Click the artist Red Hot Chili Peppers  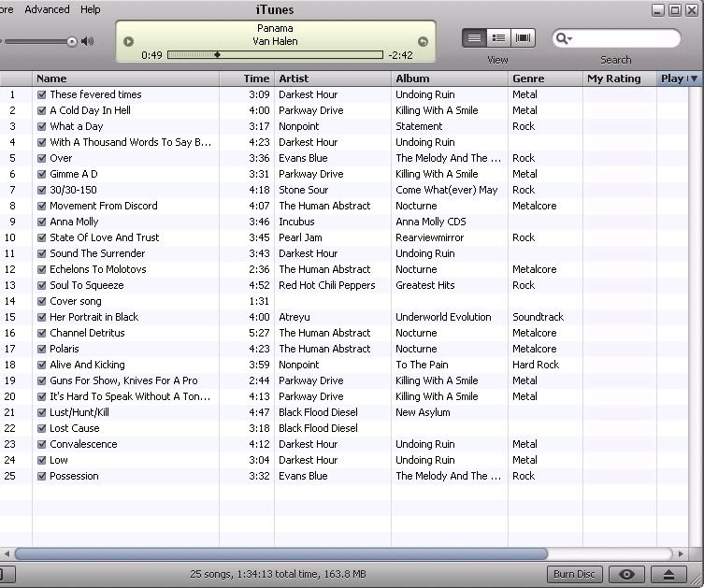pyautogui.click(x=327, y=285)
